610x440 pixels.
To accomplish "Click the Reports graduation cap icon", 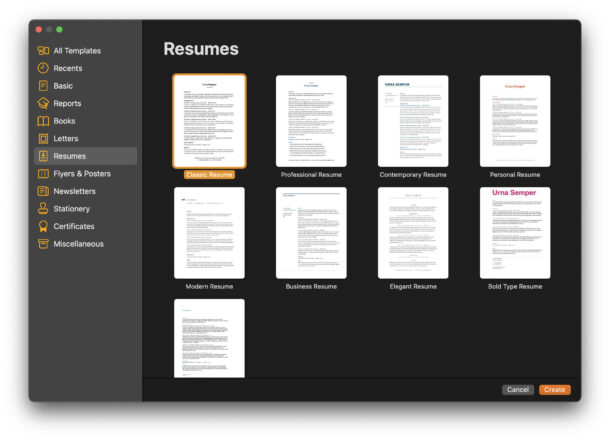I will coord(43,103).
